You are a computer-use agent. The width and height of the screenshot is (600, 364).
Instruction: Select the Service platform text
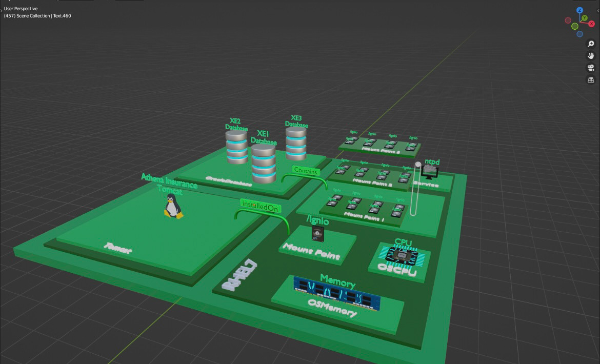click(x=426, y=184)
